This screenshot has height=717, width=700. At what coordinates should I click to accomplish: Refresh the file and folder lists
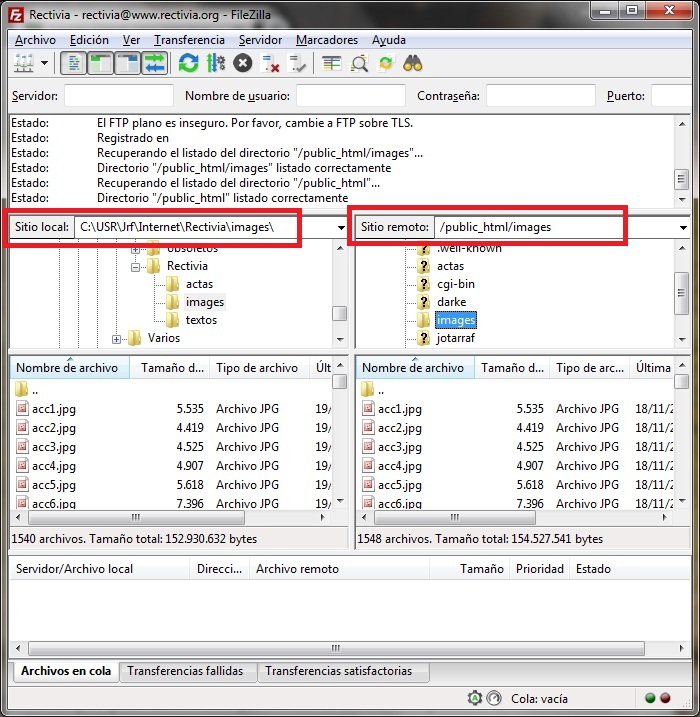[x=188, y=63]
